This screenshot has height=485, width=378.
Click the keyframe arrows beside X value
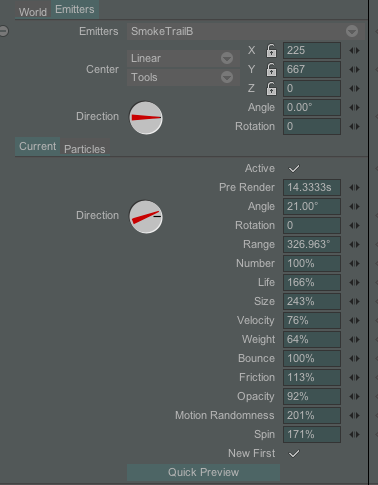(354, 51)
